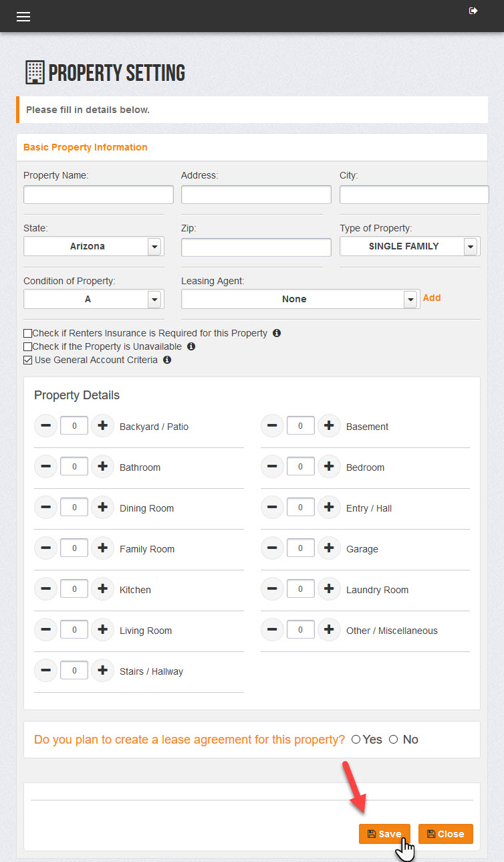Decrease Family Room count
504x862 pixels.
[x=45, y=548]
